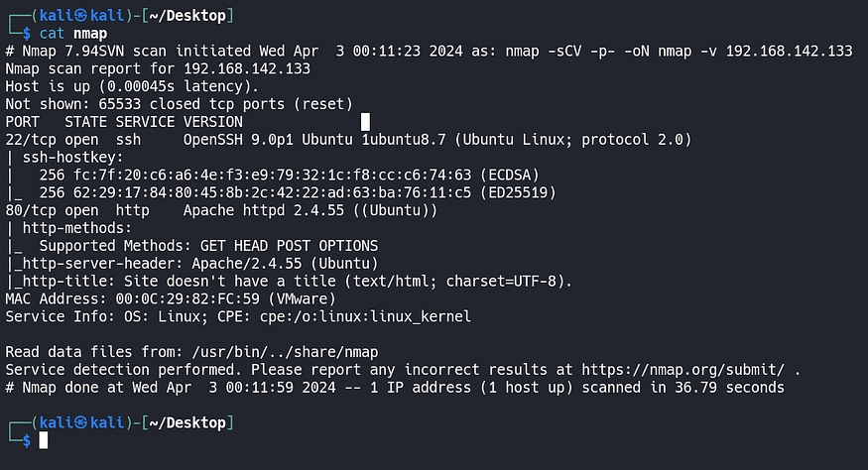Click the 22/tcp port entry
The image size is (868, 470).
pyautogui.click(x=31, y=140)
